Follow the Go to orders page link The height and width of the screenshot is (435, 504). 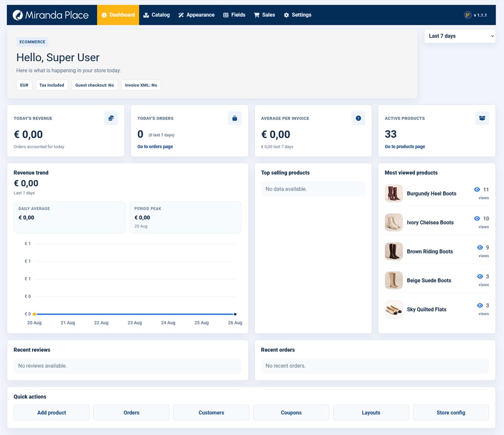pyautogui.click(x=155, y=147)
